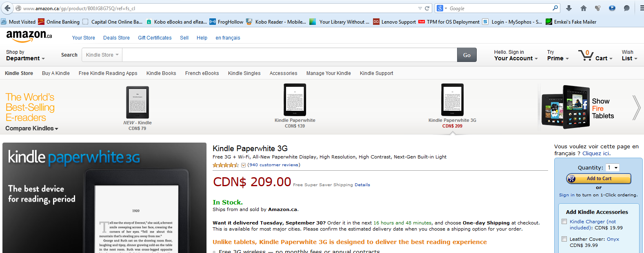Switch to en français
This screenshot has height=253, width=644.
[x=228, y=38]
